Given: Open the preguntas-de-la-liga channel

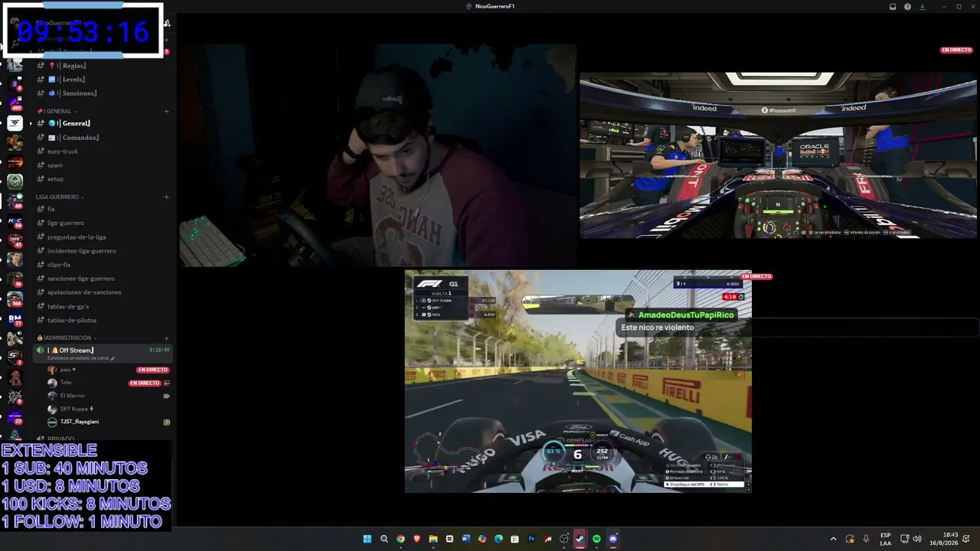Looking at the screenshot, I should click(x=103, y=237).
